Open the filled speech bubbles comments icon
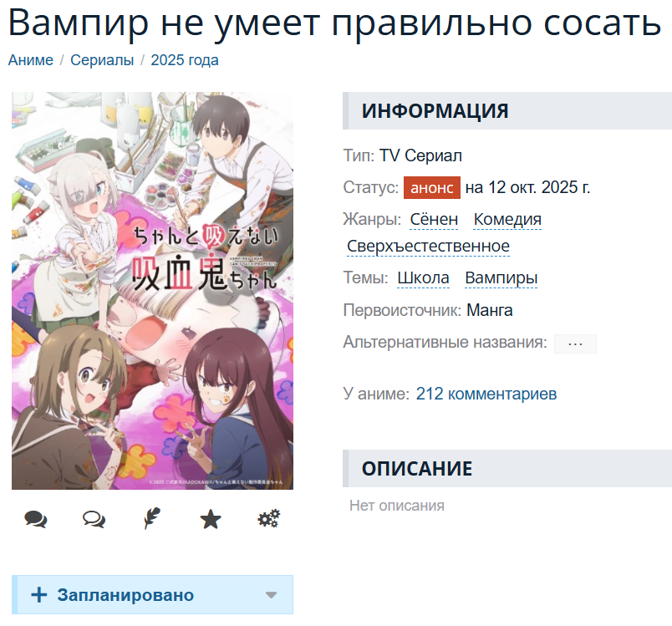 (36, 519)
